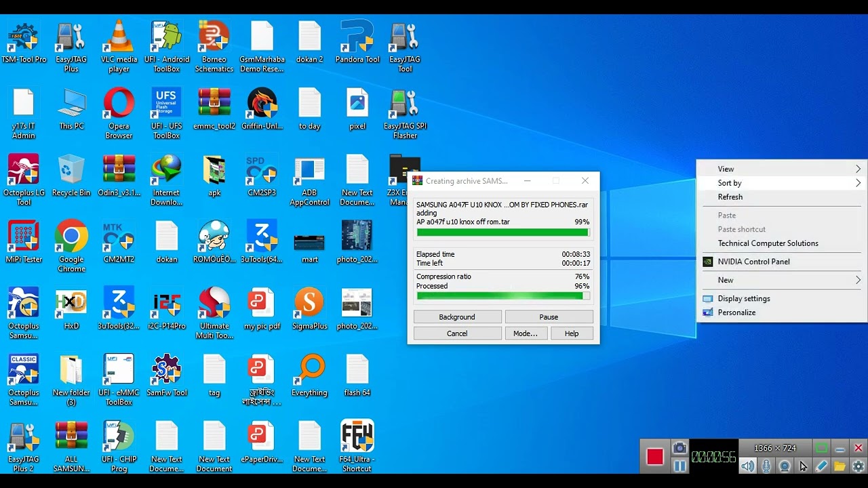Open Technical Computer Solutions menu entry

781,243
